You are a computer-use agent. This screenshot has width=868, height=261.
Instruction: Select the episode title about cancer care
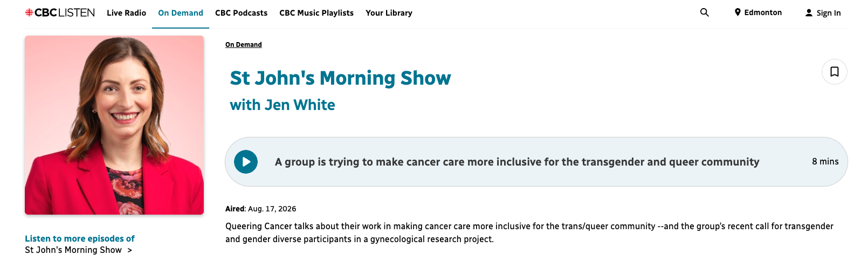click(x=517, y=162)
